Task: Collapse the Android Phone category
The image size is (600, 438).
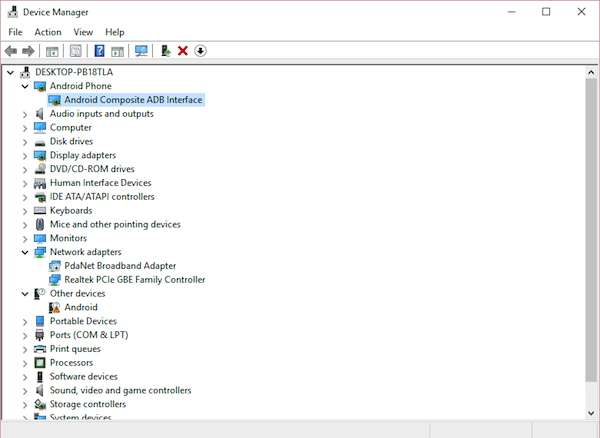Action: click(x=25, y=86)
